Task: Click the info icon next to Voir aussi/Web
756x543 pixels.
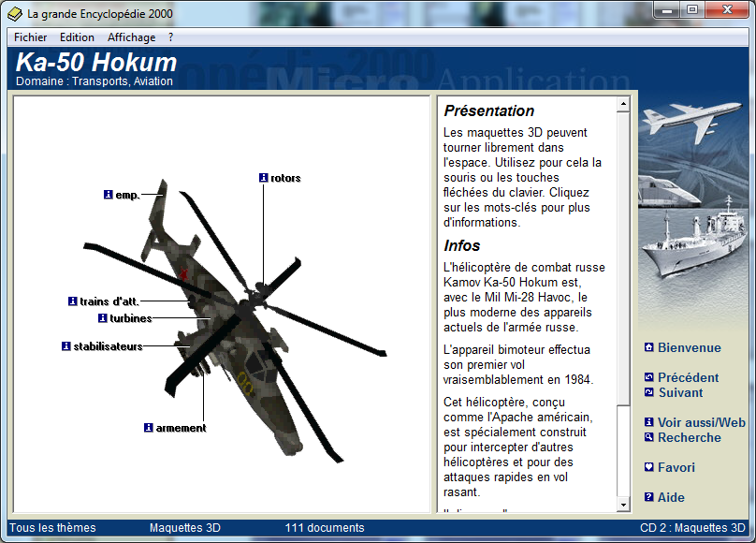Action: 649,422
